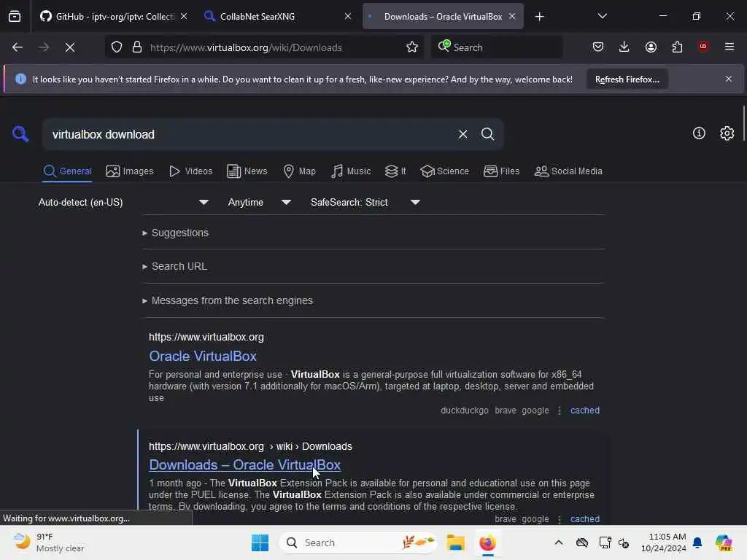Viewport: 747px width, 560px height.
Task: Bookmark this page with the star icon
Action: pos(412,47)
